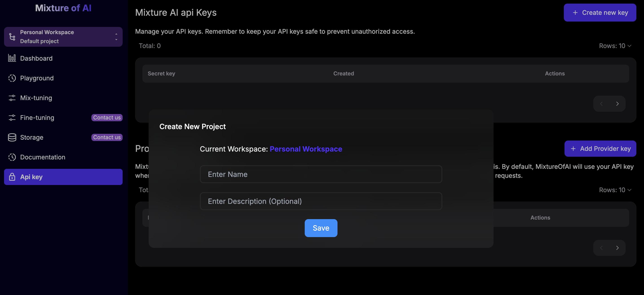Click the Mix-tuning sliders icon

tap(12, 98)
